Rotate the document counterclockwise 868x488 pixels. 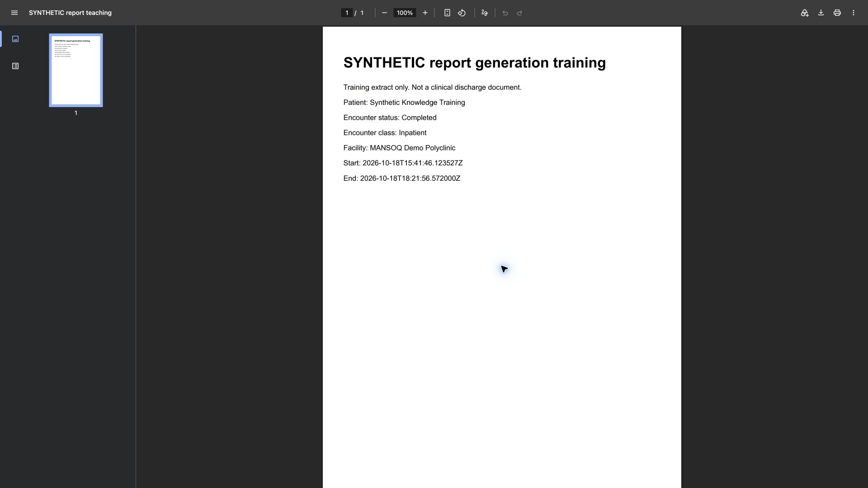(x=462, y=13)
